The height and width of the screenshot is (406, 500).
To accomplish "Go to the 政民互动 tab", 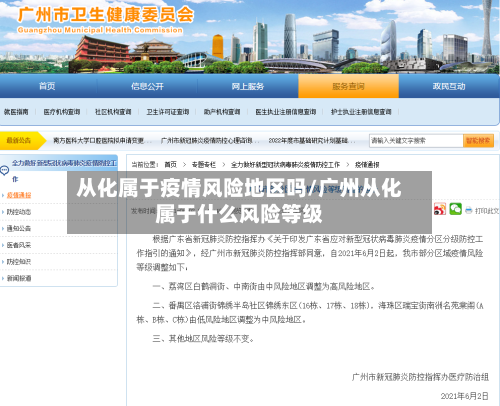I will click(x=449, y=86).
